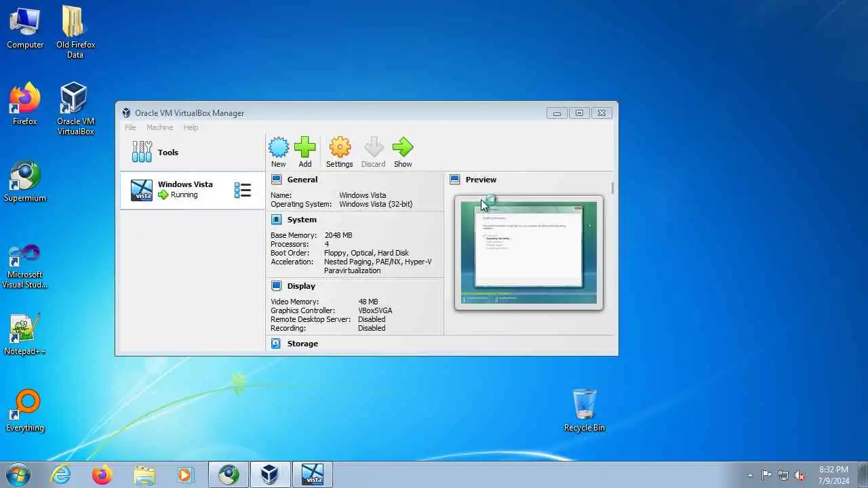The image size is (868, 488).
Task: Click the 'VBoxSVGA' graphics controller value
Action: point(375,310)
